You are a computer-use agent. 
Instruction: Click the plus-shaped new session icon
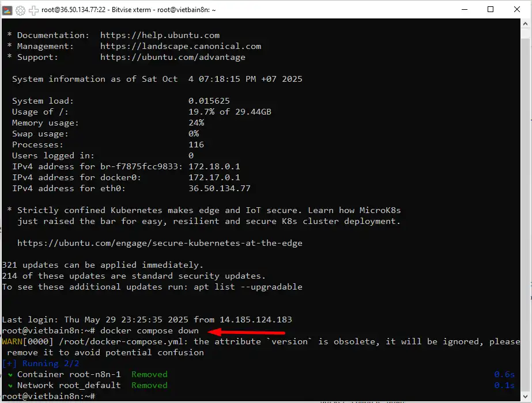32,9
